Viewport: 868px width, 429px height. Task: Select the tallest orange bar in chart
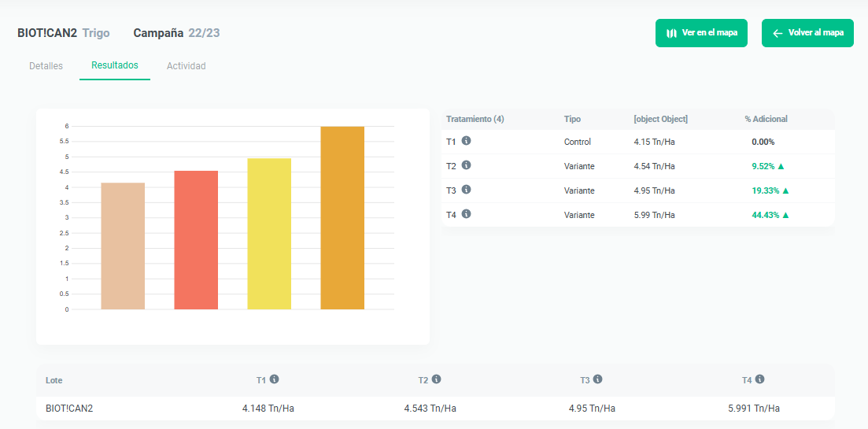tap(342, 218)
